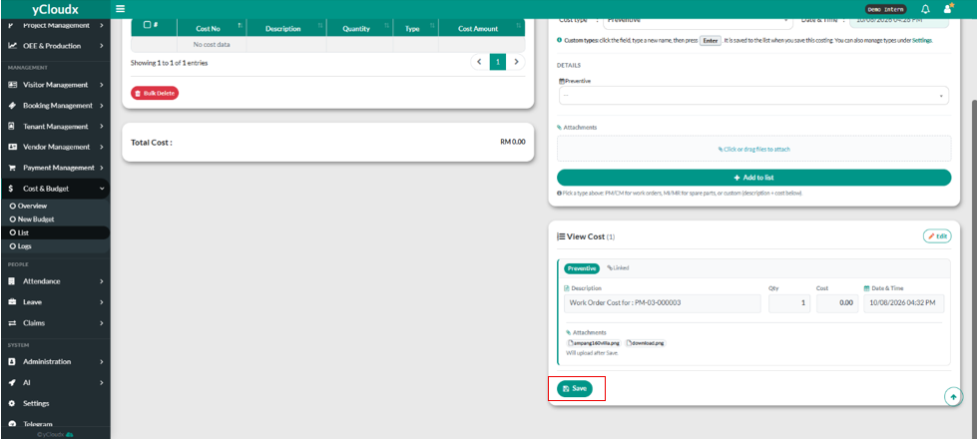Click the Description document icon
This screenshot has width=980, height=439.
[567, 288]
